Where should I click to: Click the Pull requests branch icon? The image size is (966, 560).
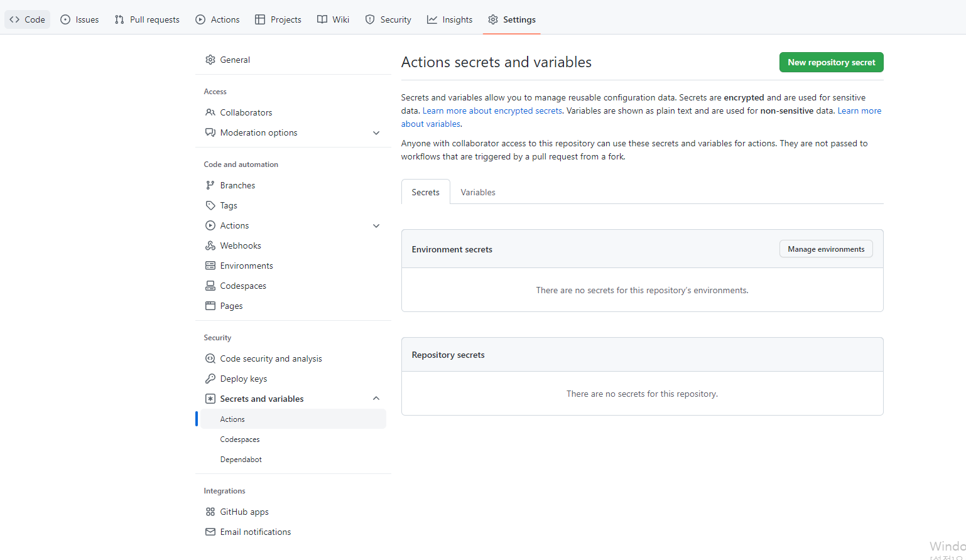point(119,19)
